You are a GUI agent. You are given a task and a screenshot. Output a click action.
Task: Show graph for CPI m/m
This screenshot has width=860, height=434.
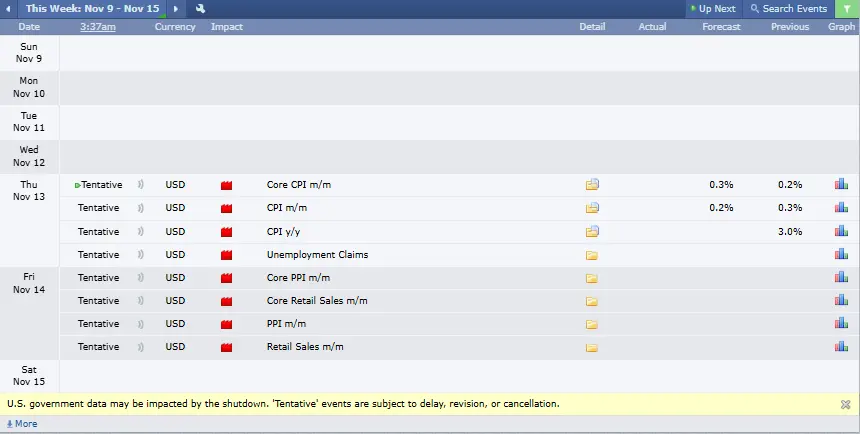pyautogui.click(x=841, y=207)
